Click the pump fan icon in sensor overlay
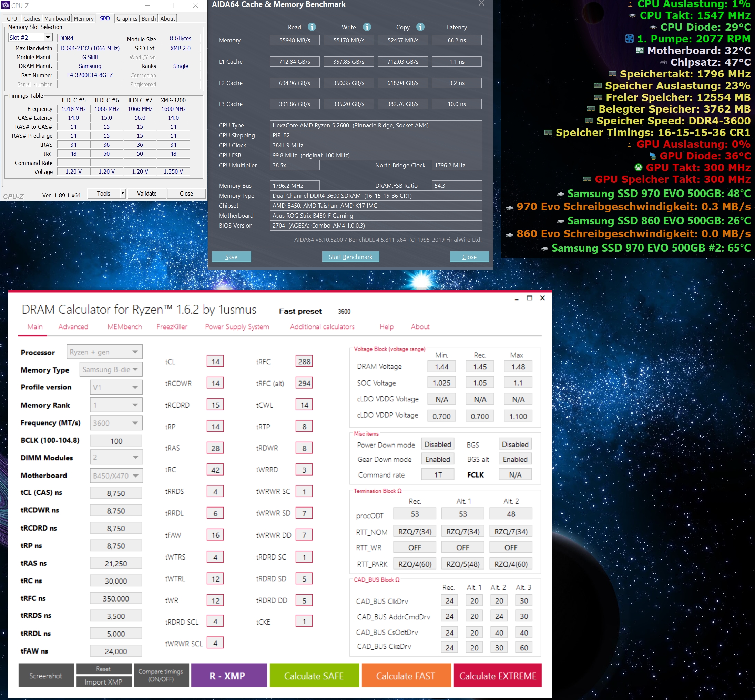Image resolution: width=755 pixels, height=700 pixels. tap(629, 39)
